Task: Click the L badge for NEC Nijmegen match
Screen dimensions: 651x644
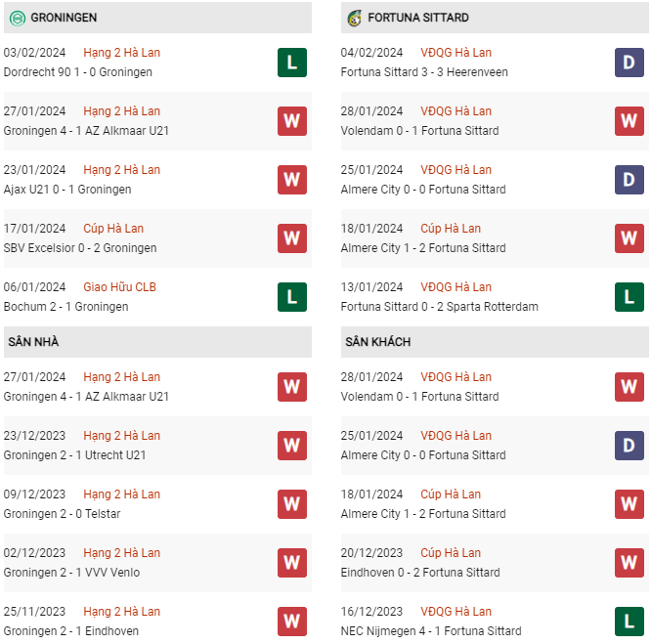Action: pos(629,622)
